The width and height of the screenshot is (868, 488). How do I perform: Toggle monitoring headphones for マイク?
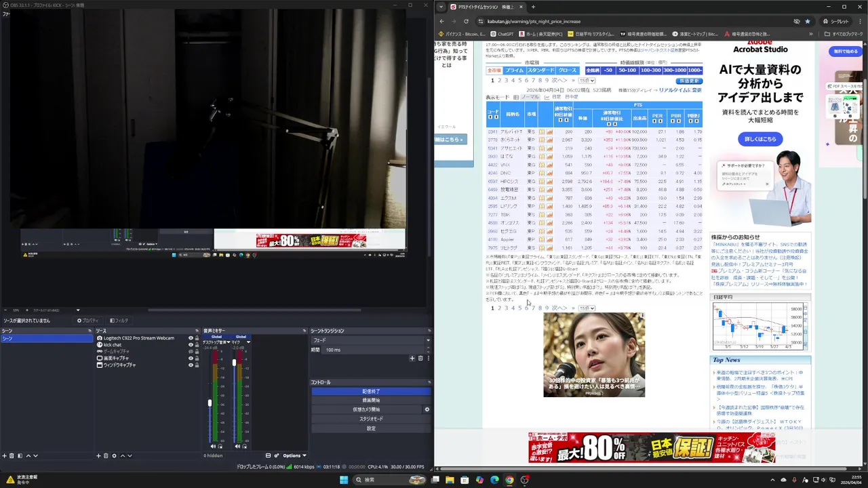click(x=244, y=446)
